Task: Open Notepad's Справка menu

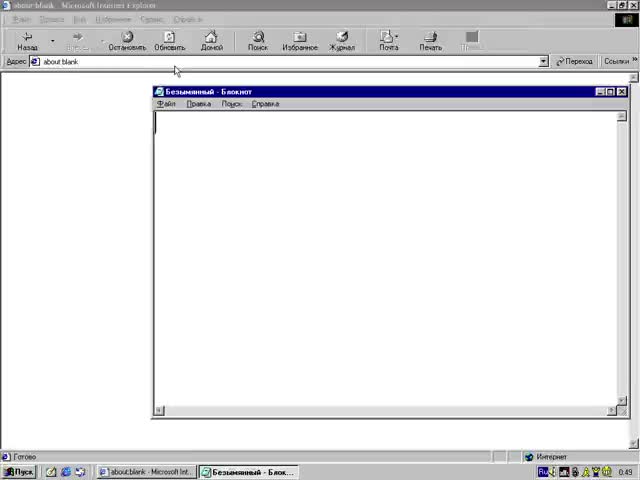Action: coord(265,104)
